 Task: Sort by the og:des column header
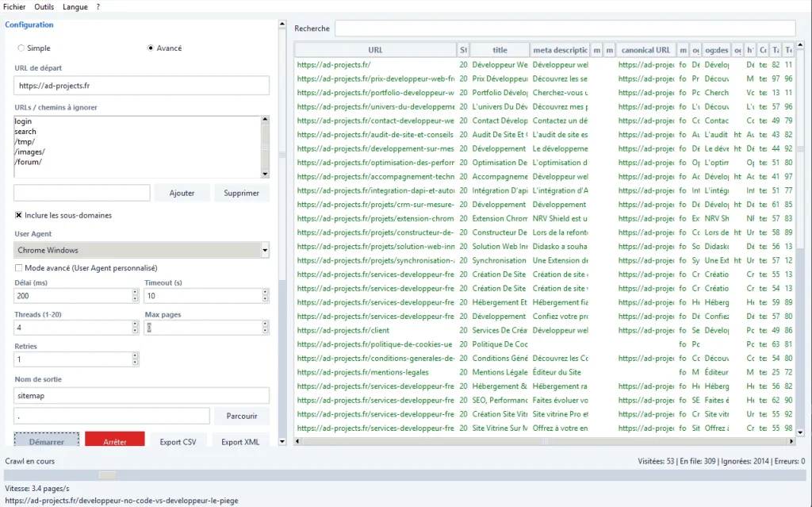pos(716,50)
